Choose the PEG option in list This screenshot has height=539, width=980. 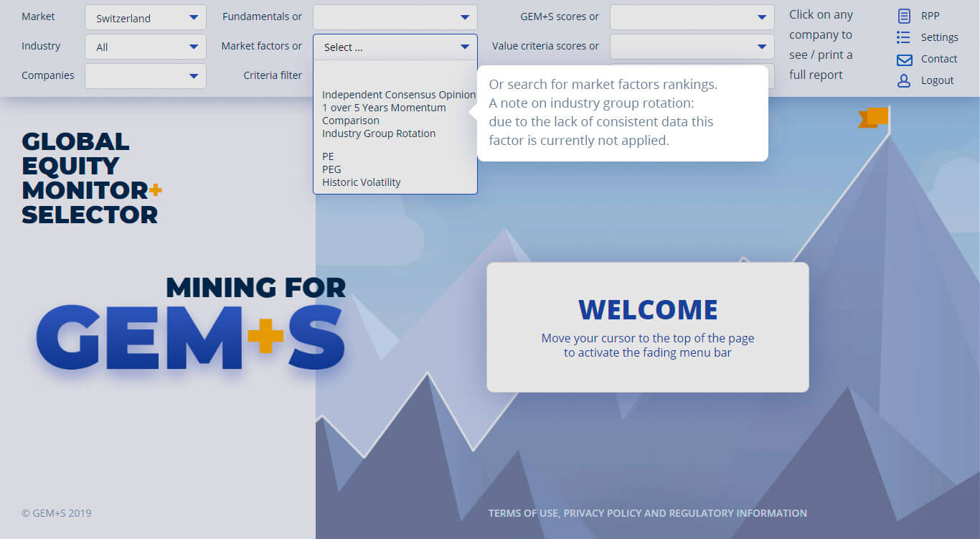coord(331,169)
